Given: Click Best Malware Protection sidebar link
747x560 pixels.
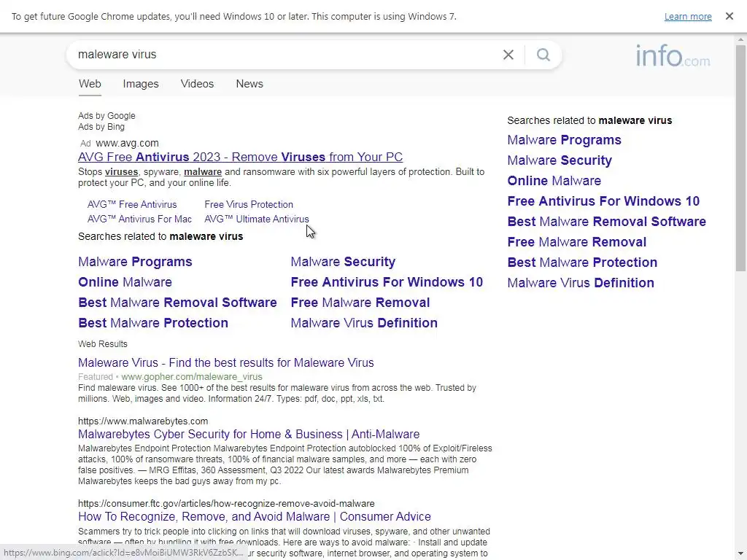Looking at the screenshot, I should pyautogui.click(x=582, y=262).
